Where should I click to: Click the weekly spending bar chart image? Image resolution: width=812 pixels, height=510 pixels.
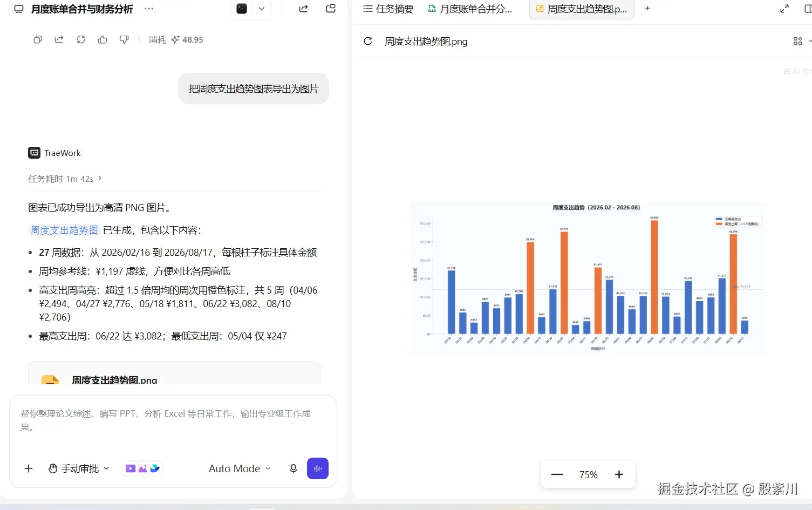click(588, 278)
